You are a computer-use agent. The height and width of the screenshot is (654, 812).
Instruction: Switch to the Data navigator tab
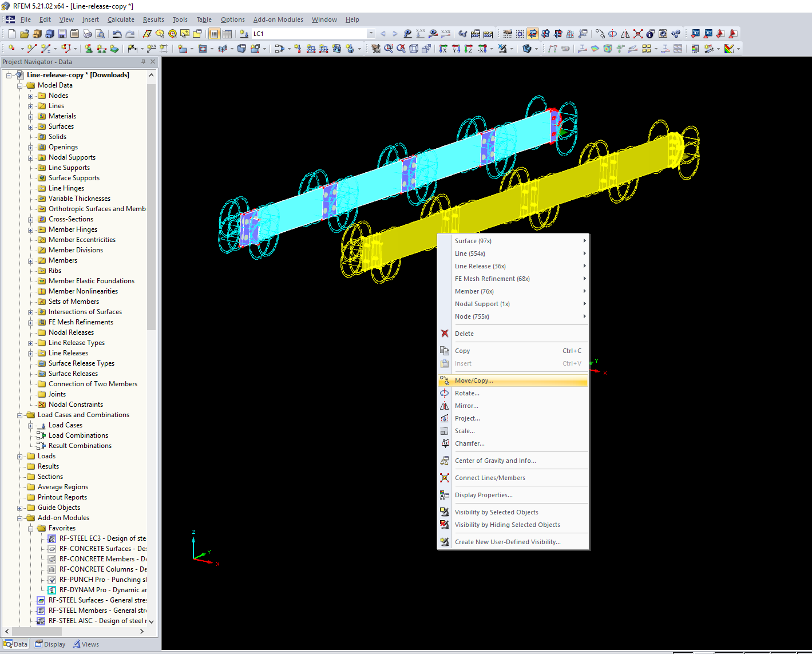pos(15,644)
